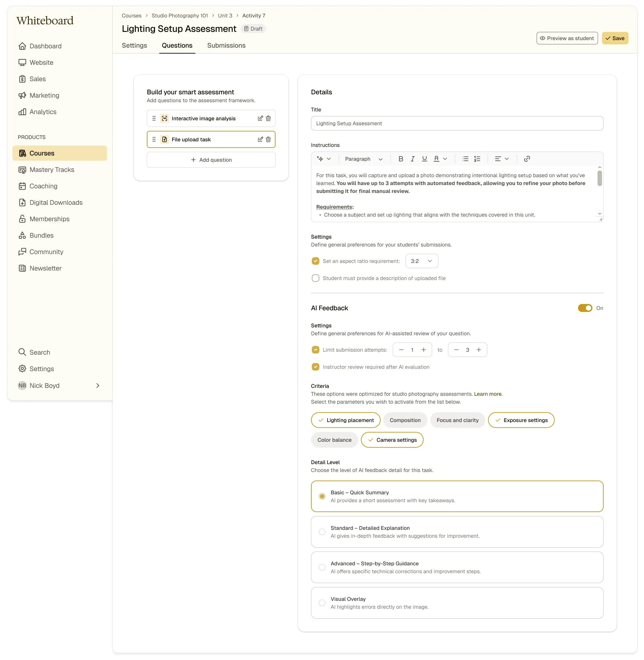Open the Paragraph style dropdown
Screen dimensions: 644x660
[364, 159]
